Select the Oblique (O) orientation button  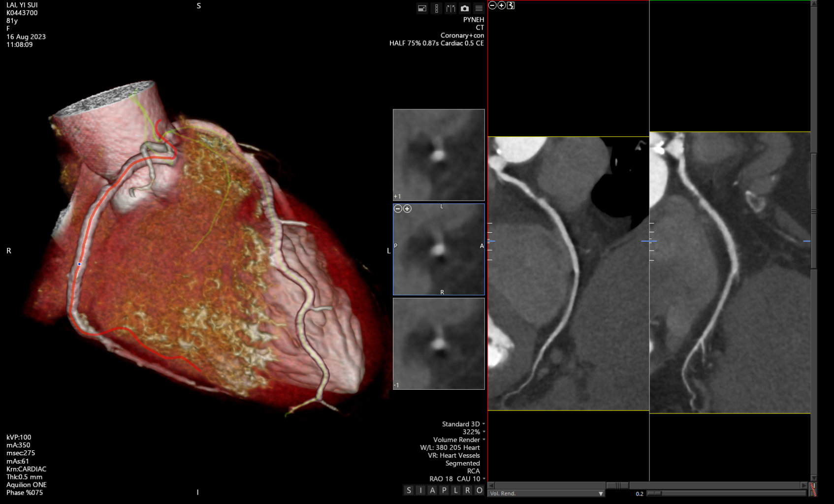[479, 490]
